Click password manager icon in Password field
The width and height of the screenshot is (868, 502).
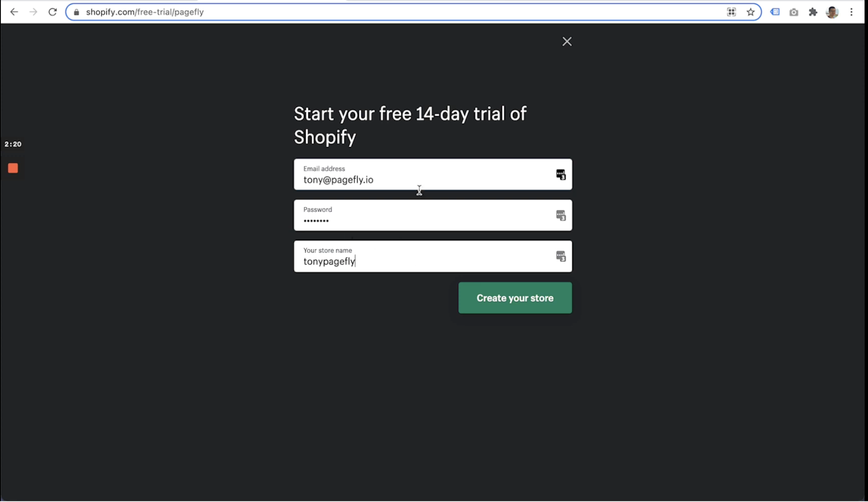click(561, 216)
